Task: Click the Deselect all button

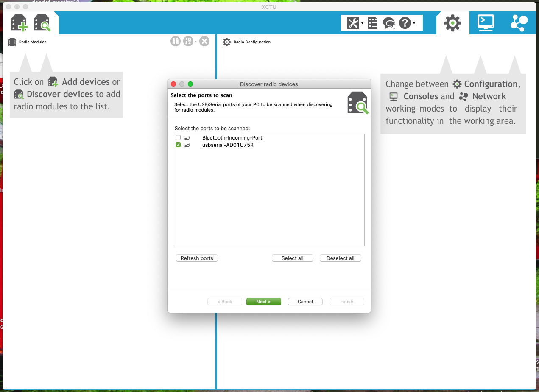Action: pos(341,258)
